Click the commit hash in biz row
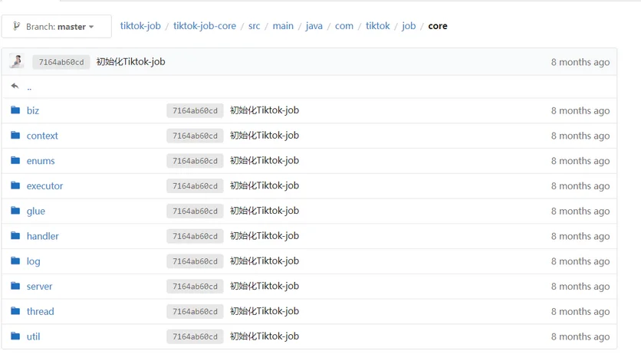 (x=195, y=111)
